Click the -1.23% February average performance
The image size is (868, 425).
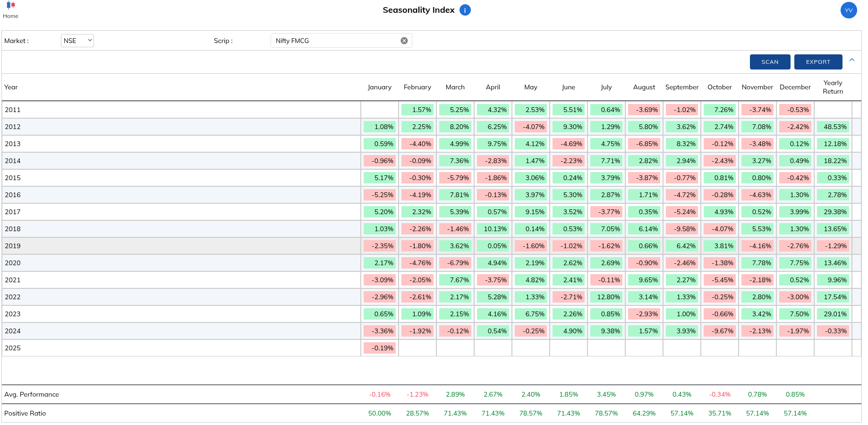[x=417, y=394]
